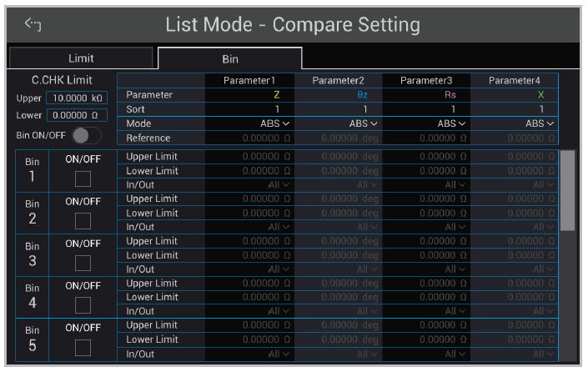Switch to the Limit tab

click(81, 58)
